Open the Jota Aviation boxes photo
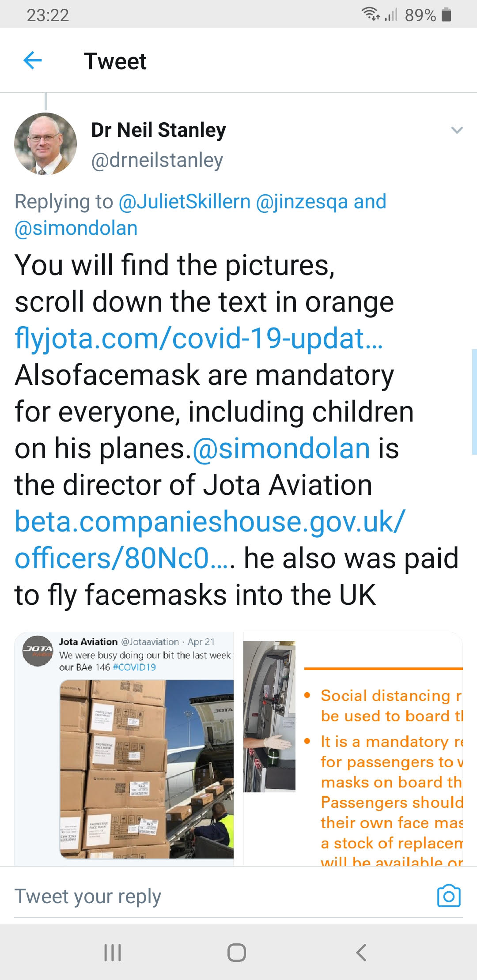 147,769
